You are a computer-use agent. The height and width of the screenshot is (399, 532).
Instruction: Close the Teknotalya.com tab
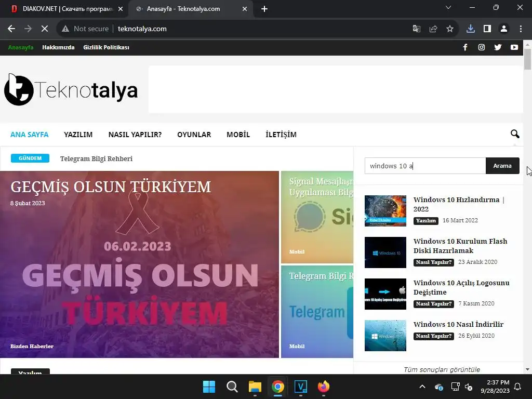point(245,9)
